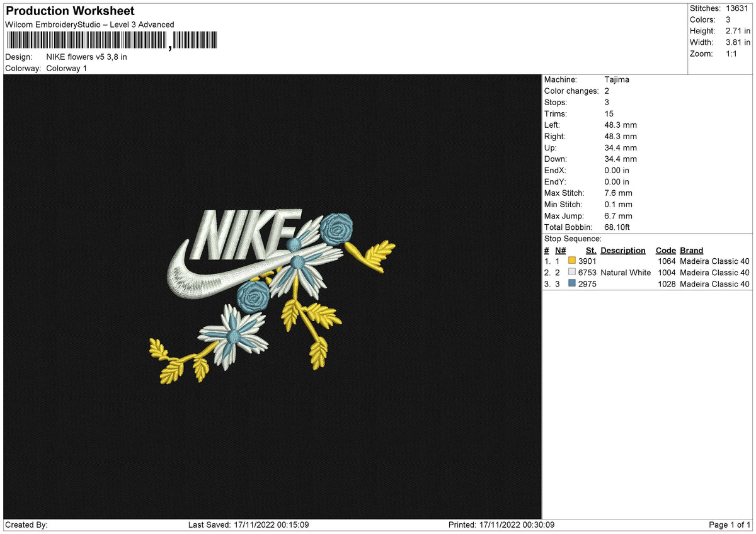This screenshot has width=756, height=534.
Task: Click 'Wilcom EmbroideryStudio – Level 3 Advanced' text
Action: tap(89, 25)
